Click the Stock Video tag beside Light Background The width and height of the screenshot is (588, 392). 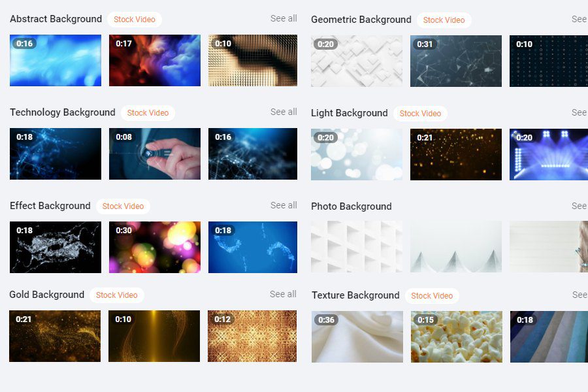click(420, 114)
